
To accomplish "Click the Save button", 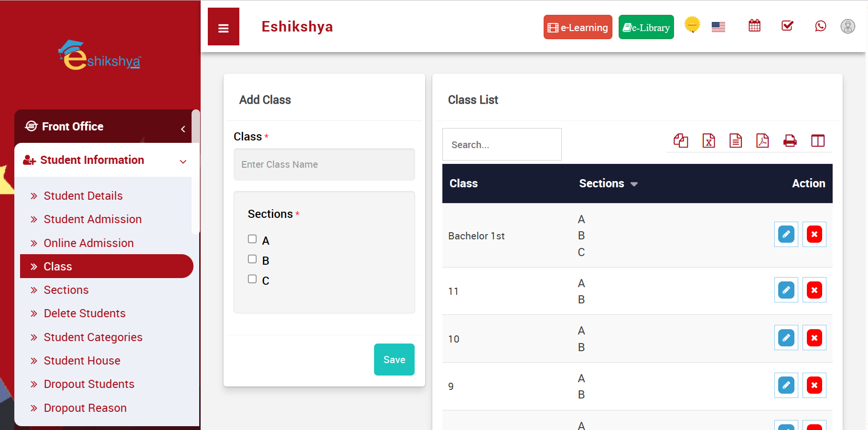I will (394, 359).
